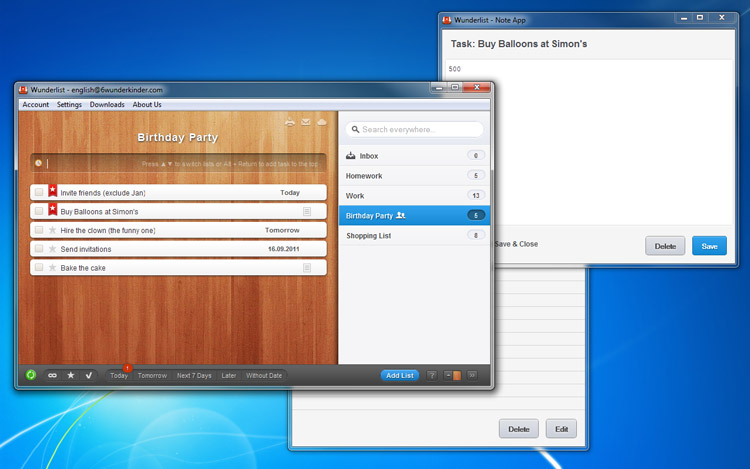Filter tasks due Tomorrow
This screenshot has height=469, width=750.
[x=152, y=375]
